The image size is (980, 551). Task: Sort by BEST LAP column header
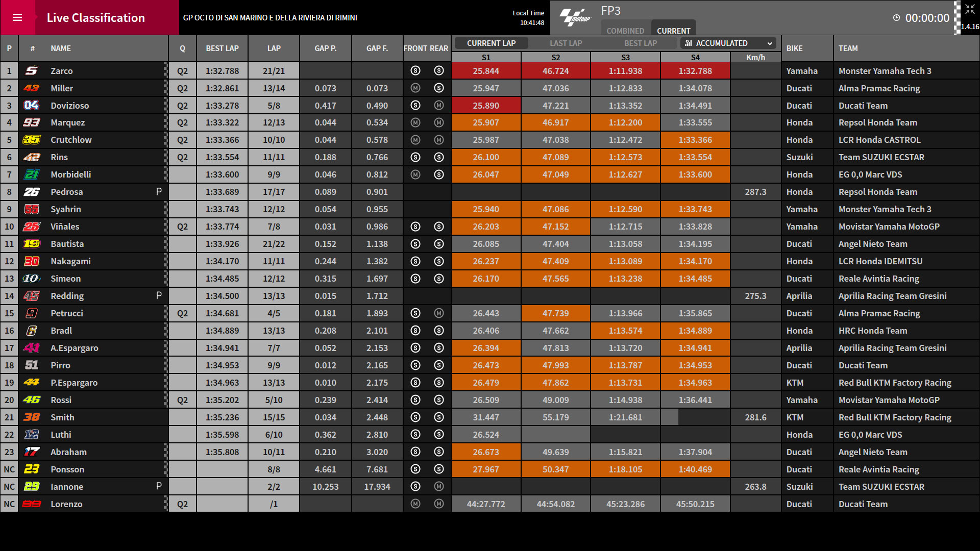pos(223,48)
